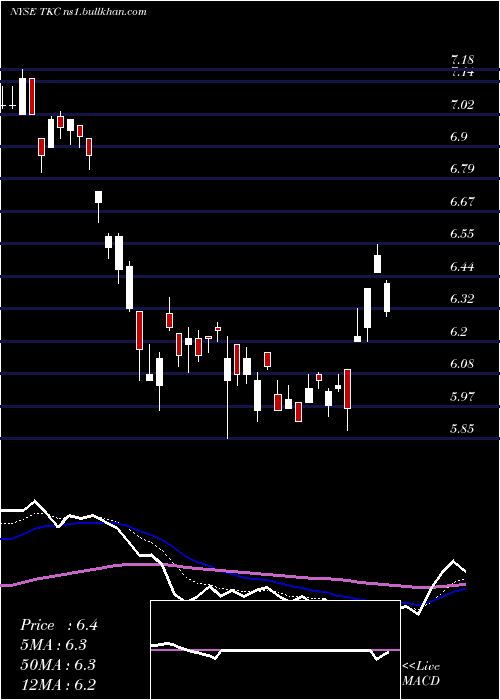The height and width of the screenshot is (700, 500).
Task: Click the 6.44 price level label
Action: [x=462, y=267]
